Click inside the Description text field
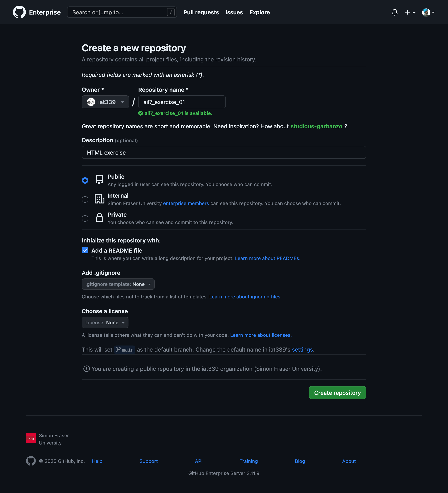Image resolution: width=448 pixels, height=493 pixels. (224, 152)
